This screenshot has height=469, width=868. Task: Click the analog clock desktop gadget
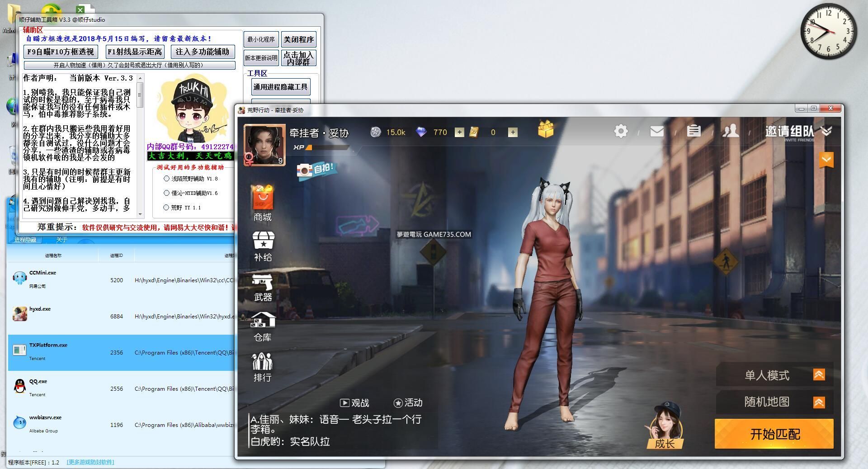pyautogui.click(x=829, y=31)
